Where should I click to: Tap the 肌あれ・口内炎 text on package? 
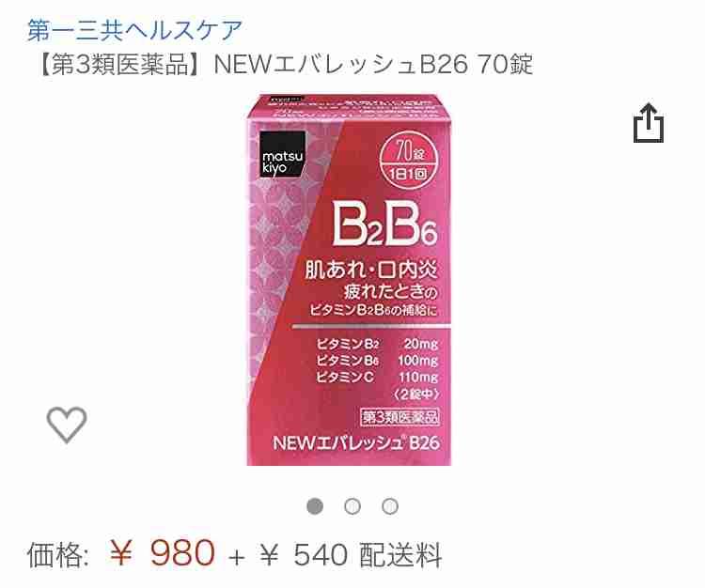[x=371, y=269]
